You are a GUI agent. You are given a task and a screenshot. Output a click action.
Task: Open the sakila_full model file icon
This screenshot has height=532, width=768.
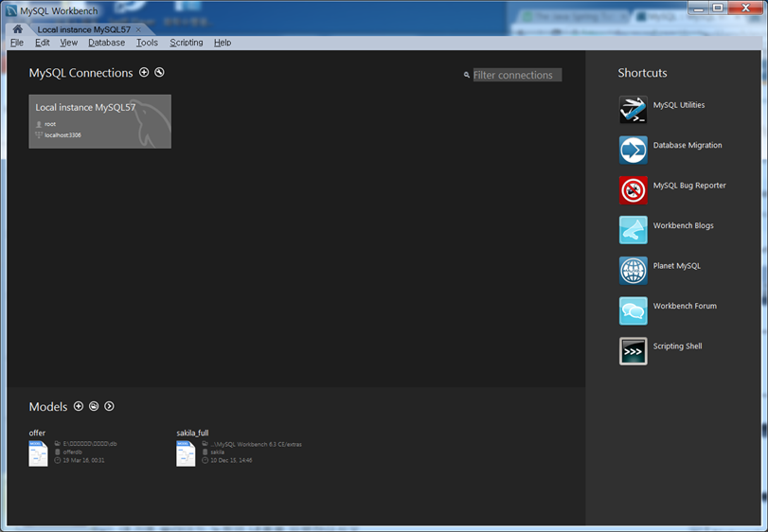point(186,453)
